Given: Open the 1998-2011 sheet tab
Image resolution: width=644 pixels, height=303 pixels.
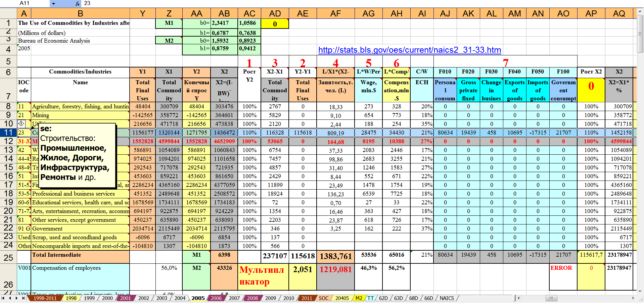Looking at the screenshot, I should click(x=45, y=298).
